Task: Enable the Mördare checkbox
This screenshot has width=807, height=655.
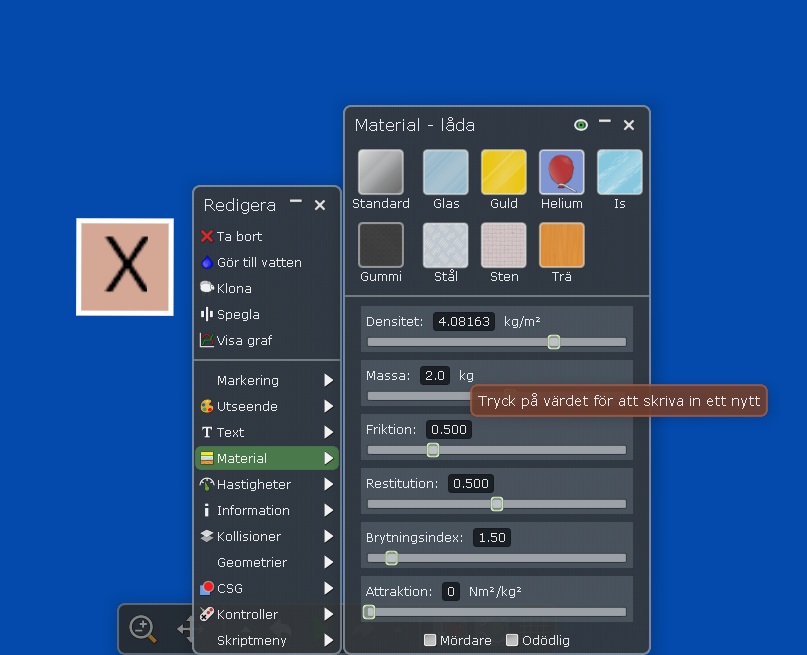Action: click(x=430, y=640)
